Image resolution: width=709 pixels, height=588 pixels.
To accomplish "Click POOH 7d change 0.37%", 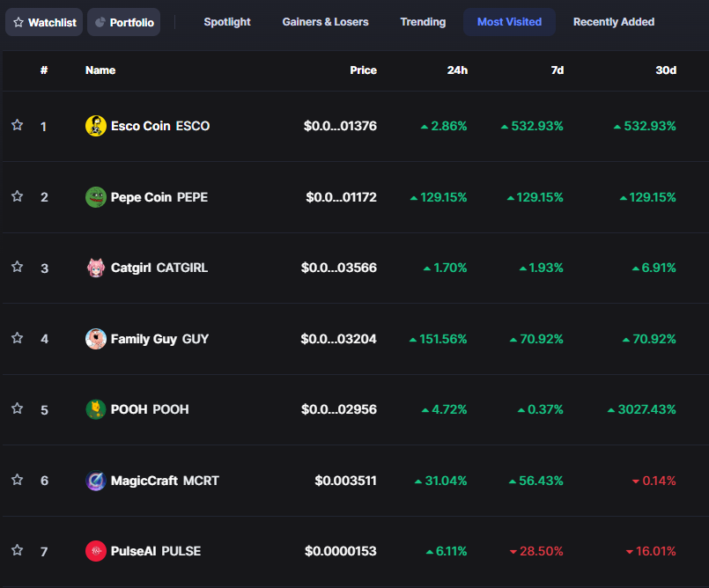I will click(541, 409).
